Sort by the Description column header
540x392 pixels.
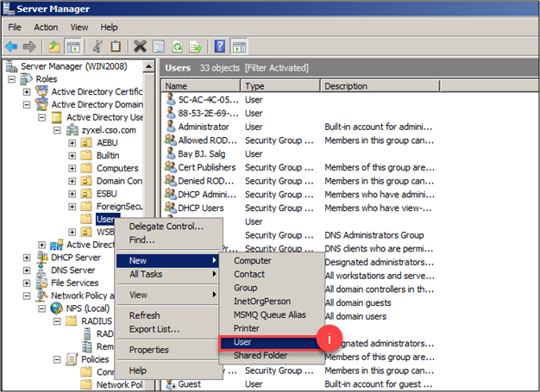coord(380,86)
